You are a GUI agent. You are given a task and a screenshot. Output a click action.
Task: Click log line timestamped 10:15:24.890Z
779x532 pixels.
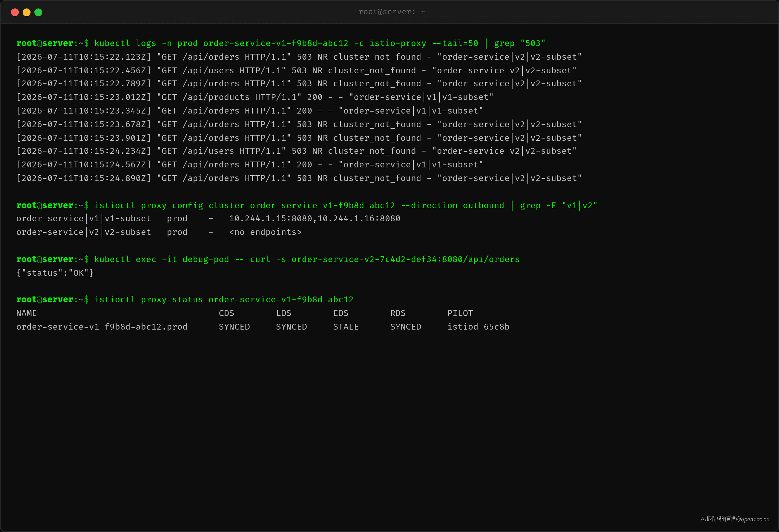299,178
